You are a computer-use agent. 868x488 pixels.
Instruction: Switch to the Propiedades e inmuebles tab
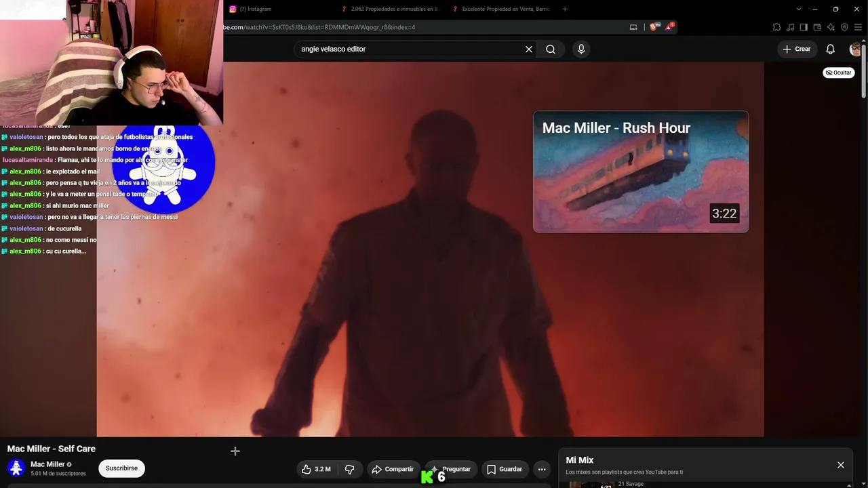[392, 9]
